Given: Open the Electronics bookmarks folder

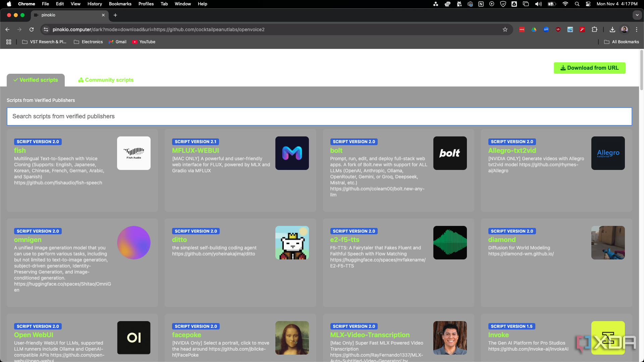Looking at the screenshot, I should coord(88,42).
